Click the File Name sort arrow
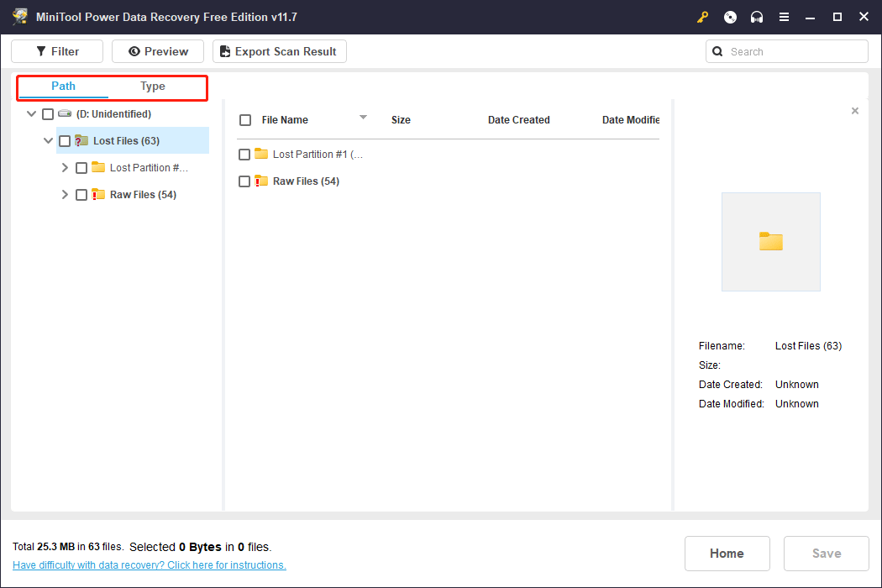 click(363, 118)
